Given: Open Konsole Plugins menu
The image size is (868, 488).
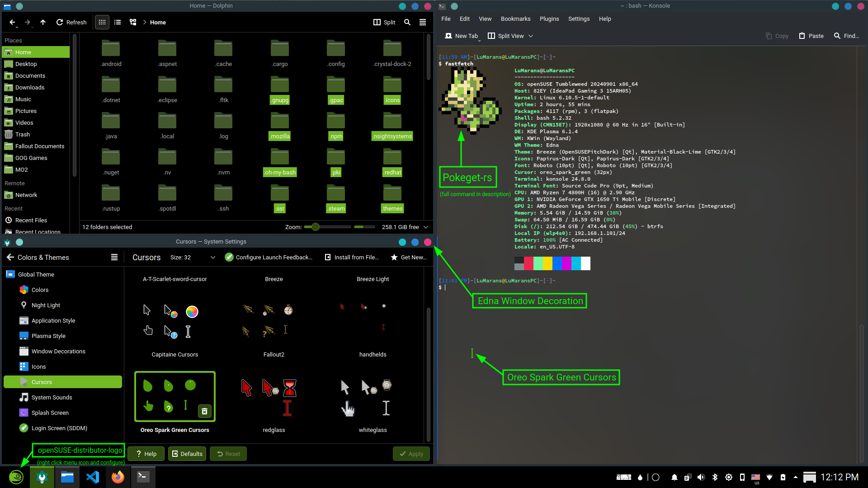Looking at the screenshot, I should coord(549,19).
